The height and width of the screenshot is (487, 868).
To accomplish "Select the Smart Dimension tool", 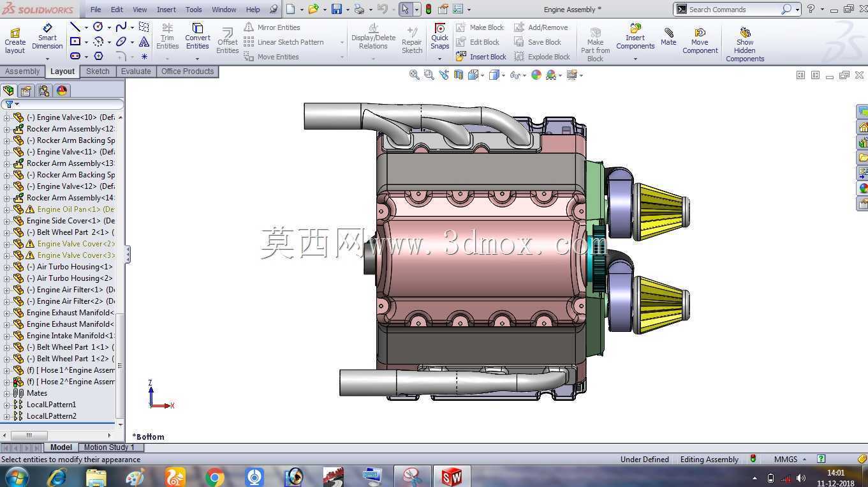I will (47, 37).
